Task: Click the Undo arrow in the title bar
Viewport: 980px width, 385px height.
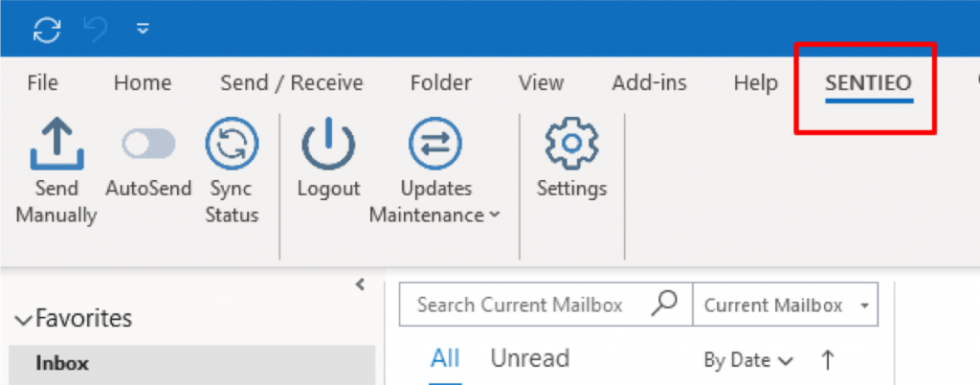Action: [x=97, y=30]
